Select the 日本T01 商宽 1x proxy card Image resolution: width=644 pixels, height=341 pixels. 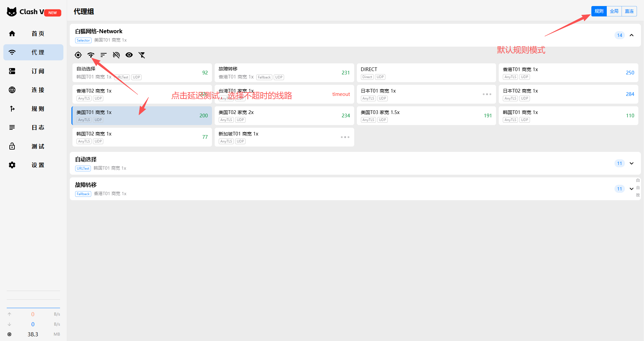[426, 94]
